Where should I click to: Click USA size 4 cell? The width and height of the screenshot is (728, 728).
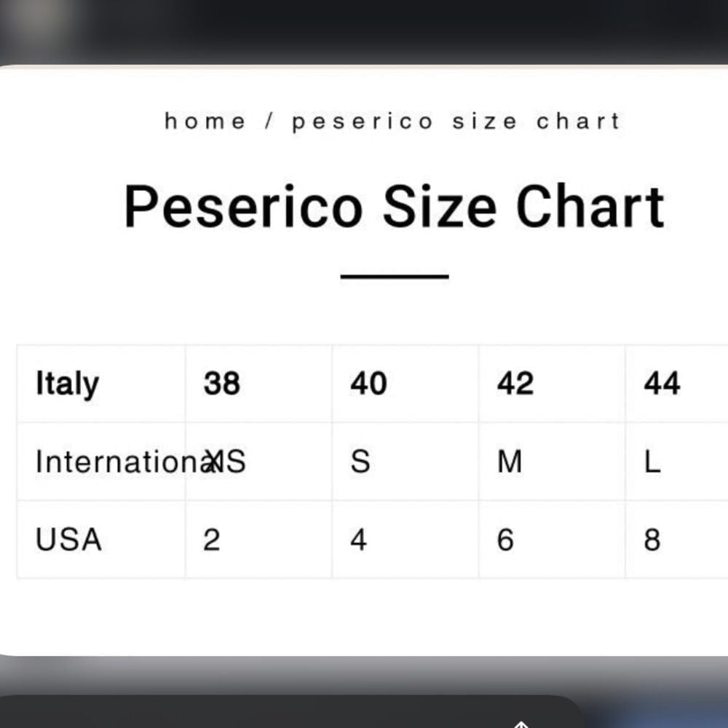(405, 539)
